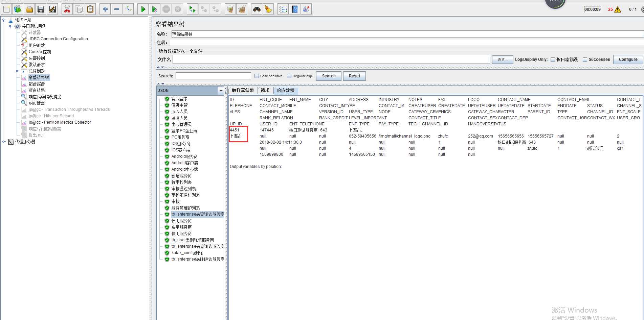Toggle the 仅日志错误 checkbox
This screenshot has height=320, width=644.
tap(553, 59)
